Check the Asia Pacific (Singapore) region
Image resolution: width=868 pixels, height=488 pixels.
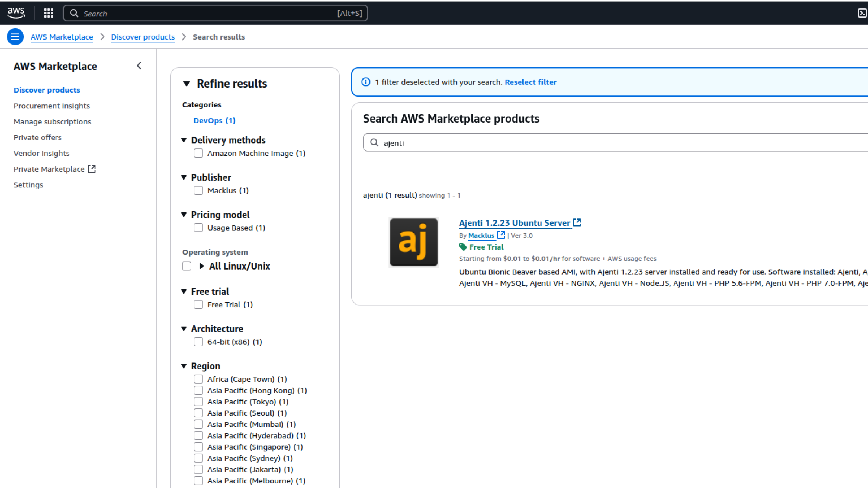pyautogui.click(x=198, y=446)
